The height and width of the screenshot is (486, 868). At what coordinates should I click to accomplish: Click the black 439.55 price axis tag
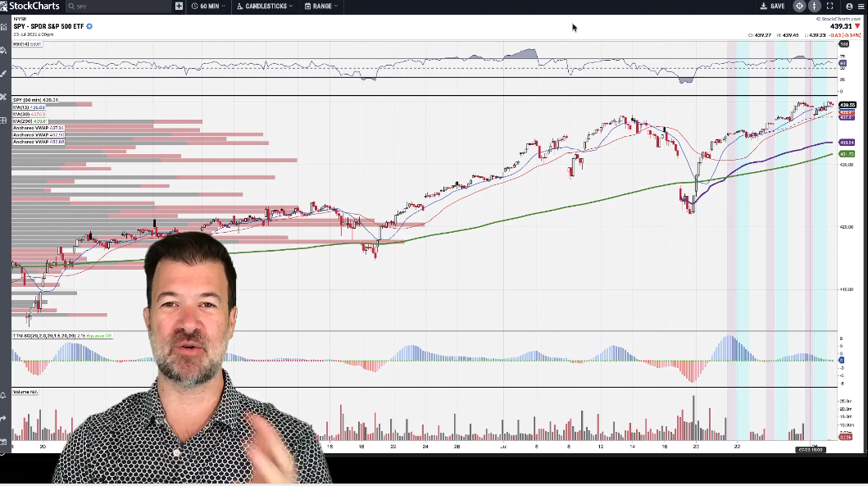847,105
